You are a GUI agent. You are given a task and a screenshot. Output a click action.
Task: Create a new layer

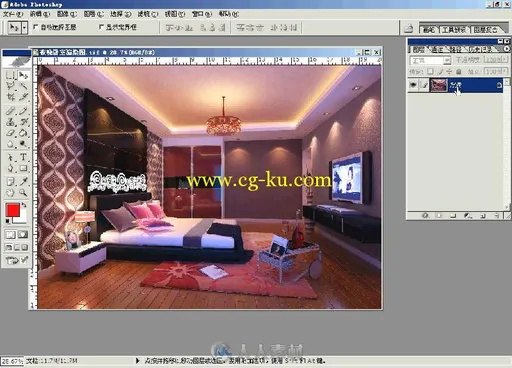pyautogui.click(x=483, y=216)
